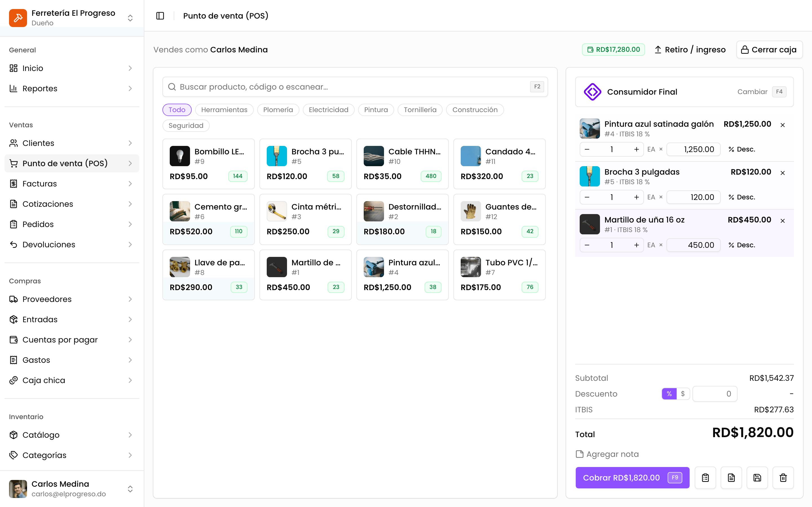Click the clipboard icon beside Cobrar button
Viewport: 812px width, 507px height.
(705, 477)
